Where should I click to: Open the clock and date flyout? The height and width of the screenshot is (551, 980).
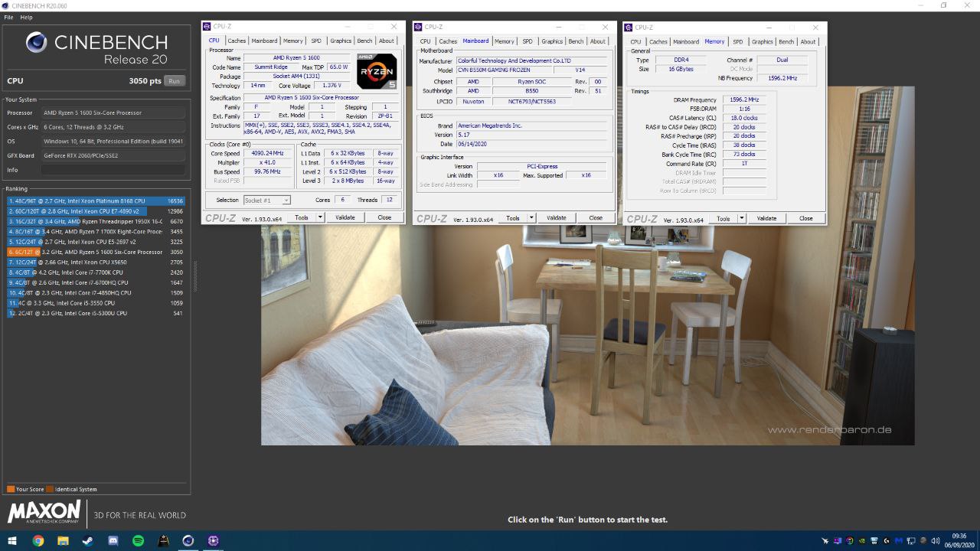[x=959, y=541]
